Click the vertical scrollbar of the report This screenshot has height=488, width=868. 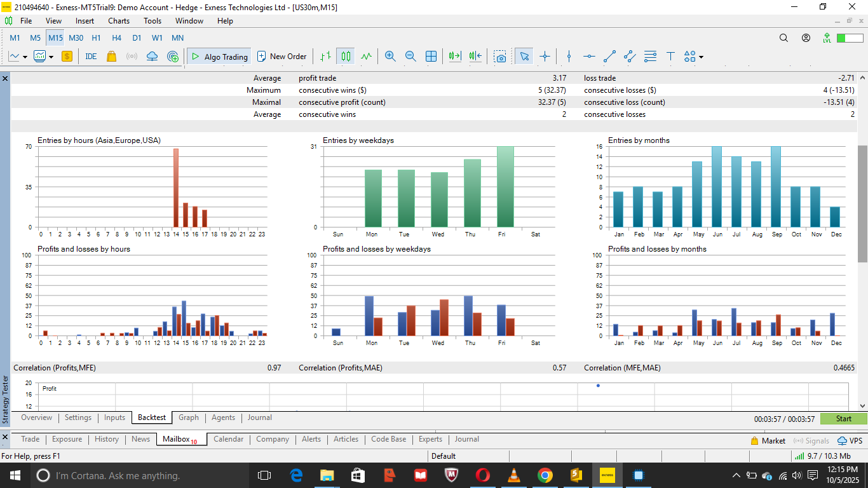[862, 203]
